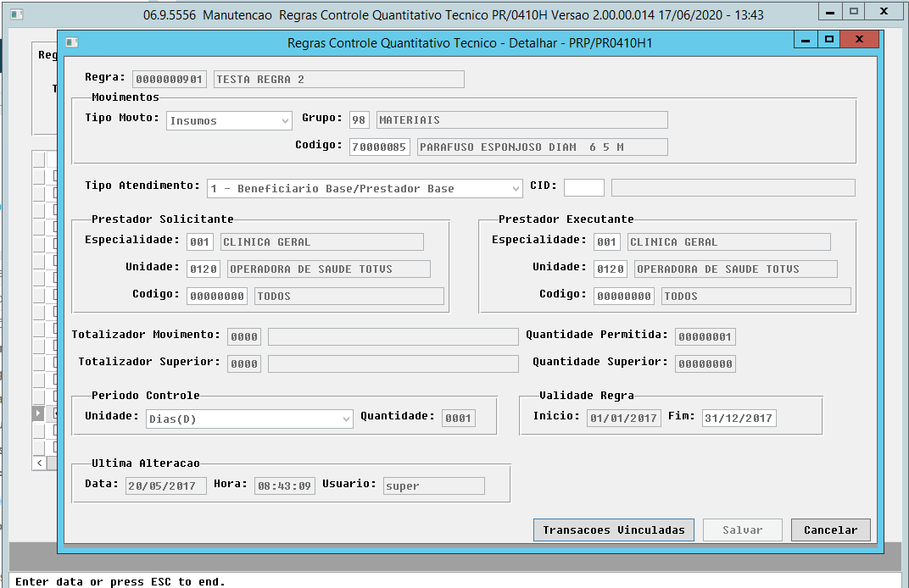The width and height of the screenshot is (909, 588).
Task: Click Executante Especialidade code 001
Action: pyautogui.click(x=607, y=242)
